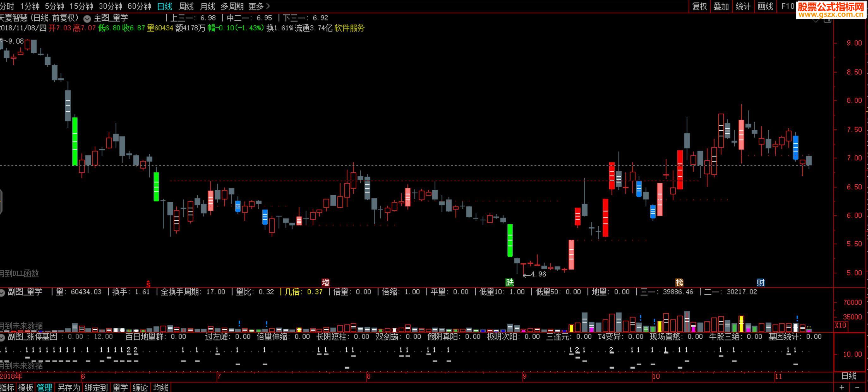Open the 多周期 multi-period view

pos(232,6)
